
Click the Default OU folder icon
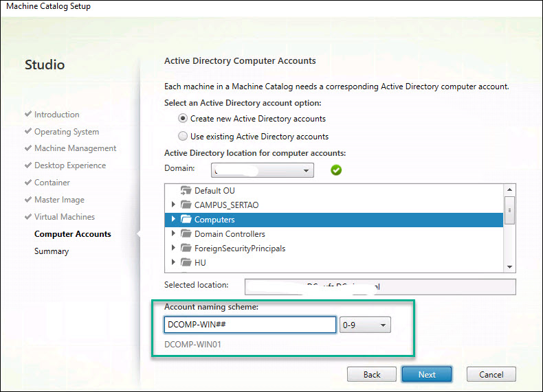(186, 191)
